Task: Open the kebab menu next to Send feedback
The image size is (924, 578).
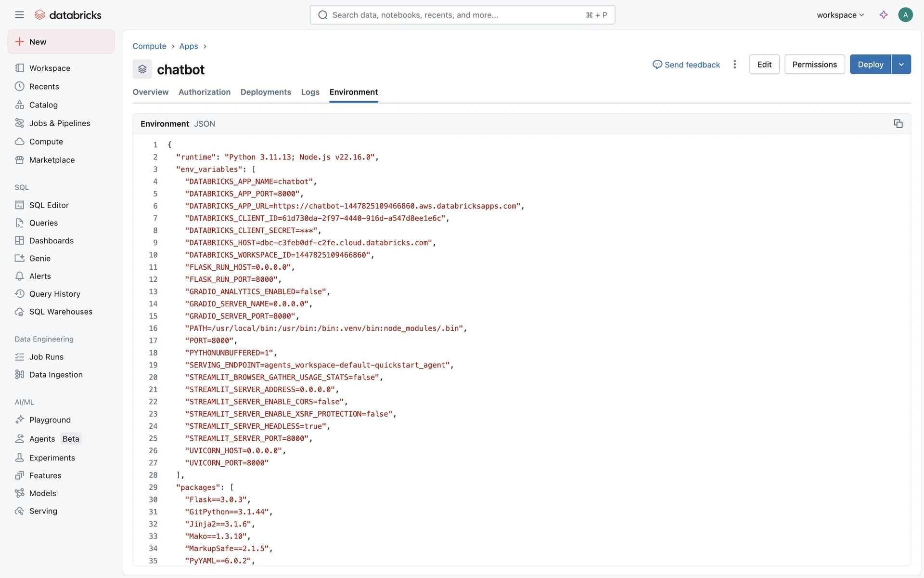Action: (734, 65)
